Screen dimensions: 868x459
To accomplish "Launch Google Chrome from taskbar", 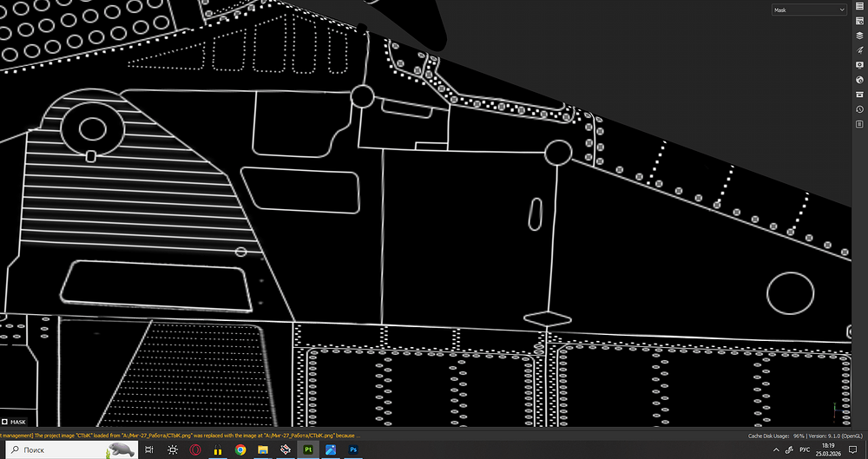I will (x=240, y=449).
